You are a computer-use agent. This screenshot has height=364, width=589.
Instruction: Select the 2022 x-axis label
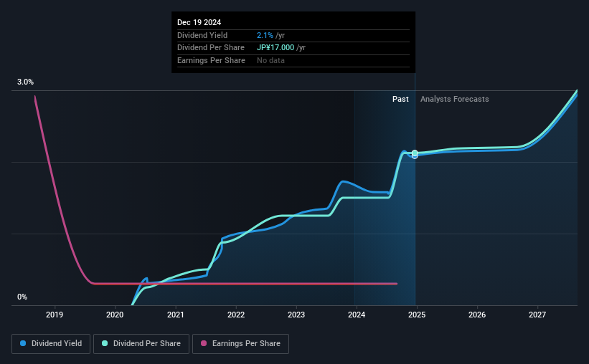click(236, 315)
